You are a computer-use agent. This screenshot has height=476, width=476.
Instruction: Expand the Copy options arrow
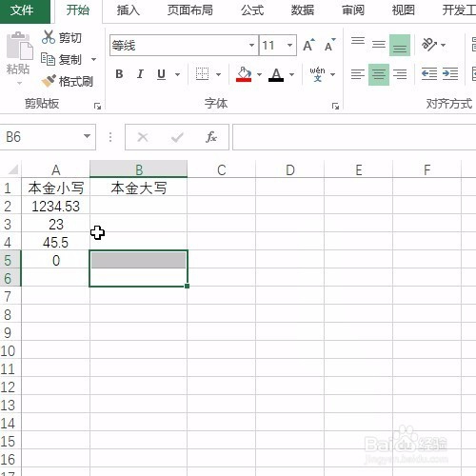point(93,59)
